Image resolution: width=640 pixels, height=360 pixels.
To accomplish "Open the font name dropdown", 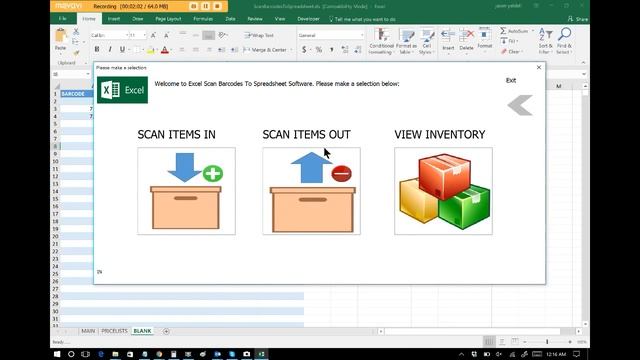I will [127, 36].
